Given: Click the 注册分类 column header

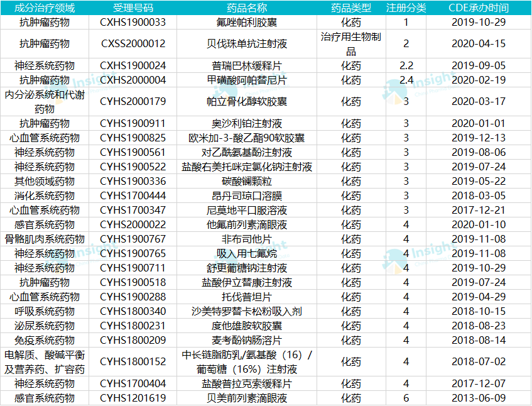Looking at the screenshot, I should 406,8.
